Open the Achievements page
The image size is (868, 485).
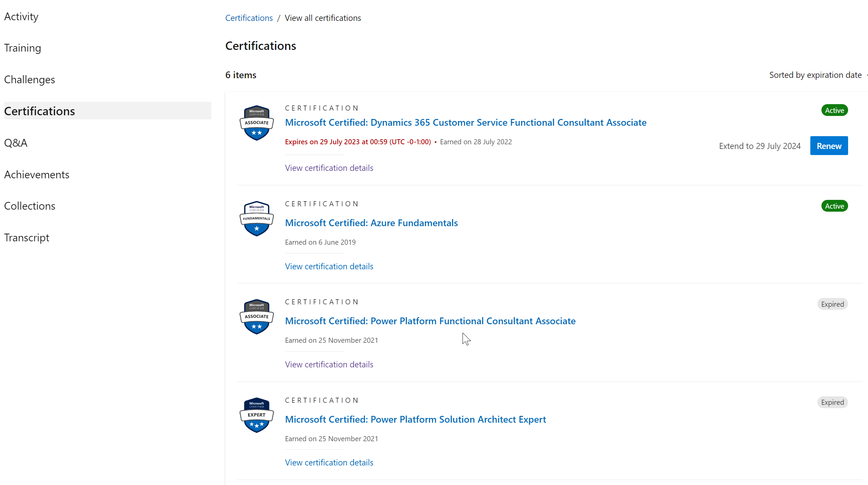point(36,174)
